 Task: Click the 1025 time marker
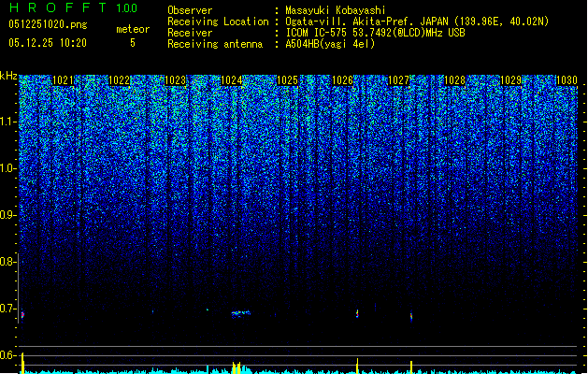[x=287, y=80]
